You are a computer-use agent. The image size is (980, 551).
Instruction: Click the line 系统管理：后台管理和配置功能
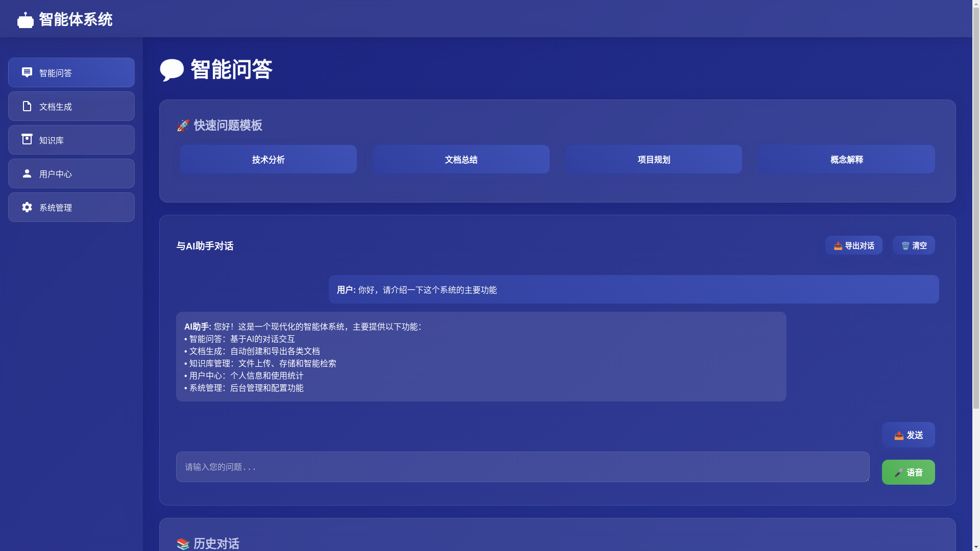coord(244,388)
